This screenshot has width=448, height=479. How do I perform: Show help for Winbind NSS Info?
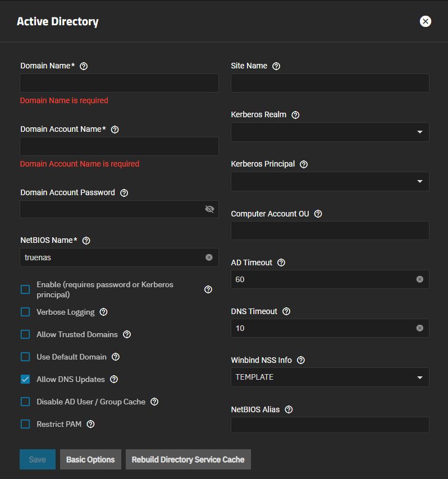(x=301, y=360)
